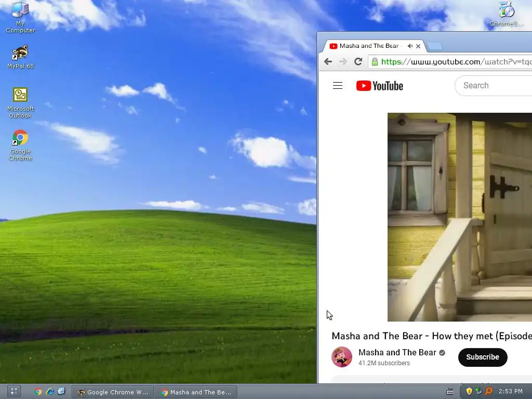532x399 pixels.
Task: Click Chrome's forward arrow
Action: pos(343,61)
